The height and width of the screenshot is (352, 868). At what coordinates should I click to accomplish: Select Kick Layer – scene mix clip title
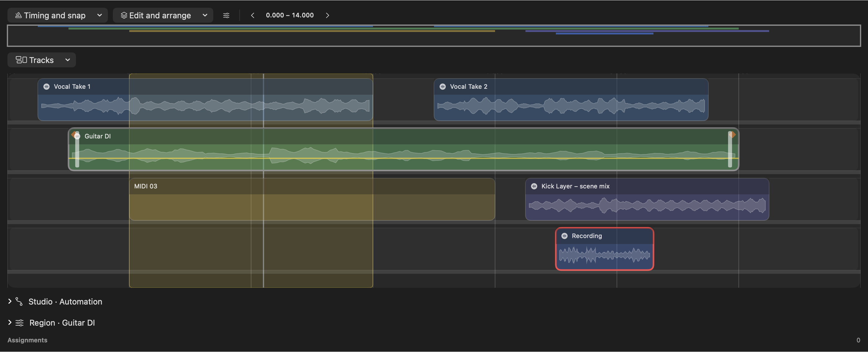(575, 186)
